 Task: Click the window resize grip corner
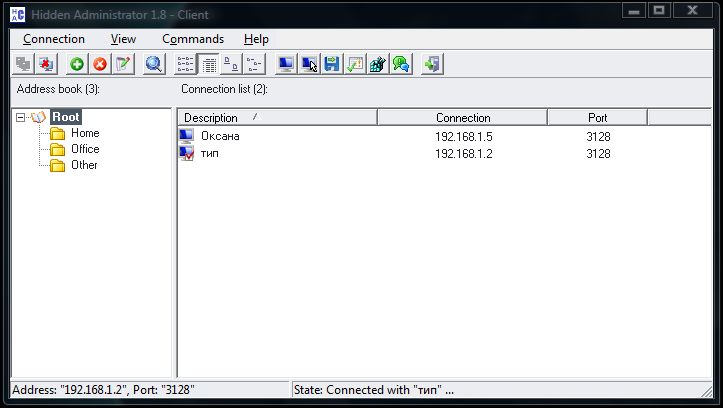point(706,391)
